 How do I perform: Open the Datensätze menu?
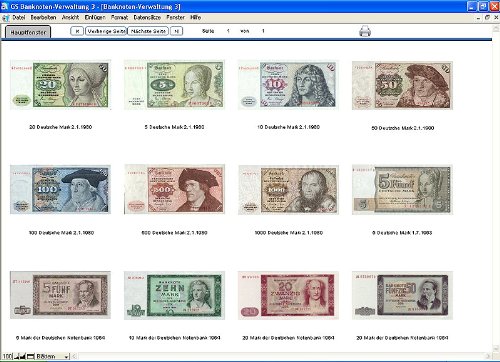click(x=147, y=17)
